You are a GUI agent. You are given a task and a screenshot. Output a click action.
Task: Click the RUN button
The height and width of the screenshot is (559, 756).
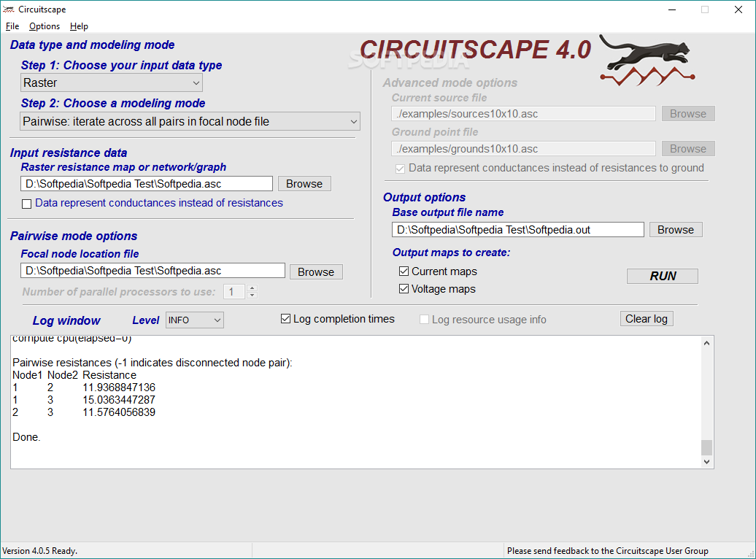coord(663,276)
